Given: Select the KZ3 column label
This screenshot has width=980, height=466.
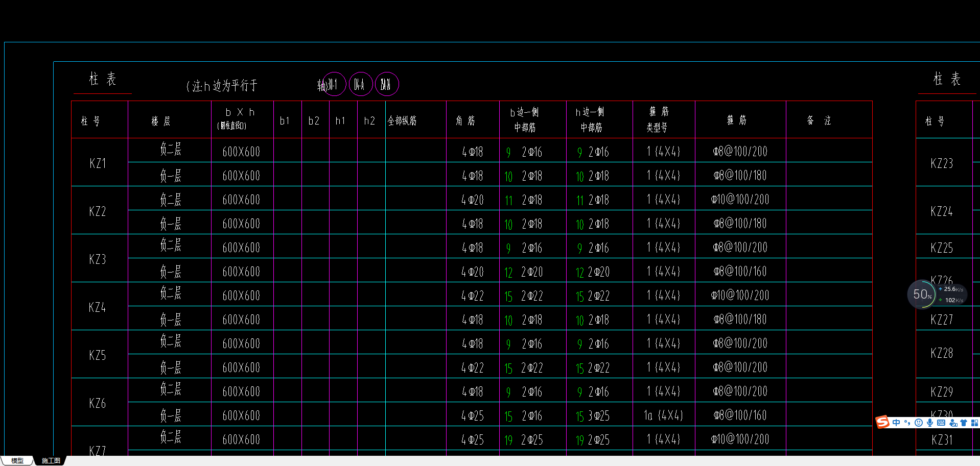Looking at the screenshot, I should [x=98, y=259].
